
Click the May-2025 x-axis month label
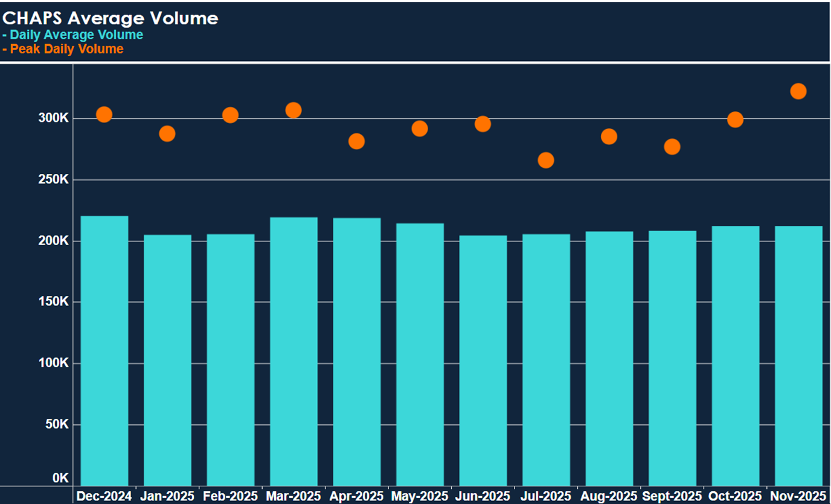point(420,496)
